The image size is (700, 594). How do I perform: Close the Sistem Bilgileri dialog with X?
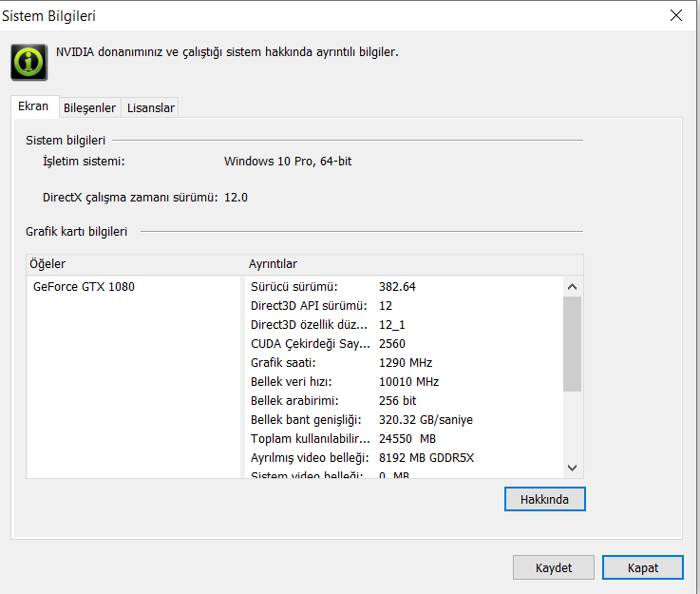pos(676,15)
